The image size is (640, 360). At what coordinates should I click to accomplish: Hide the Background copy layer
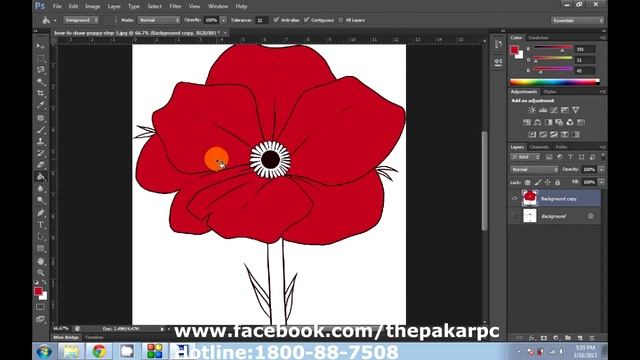coord(514,198)
